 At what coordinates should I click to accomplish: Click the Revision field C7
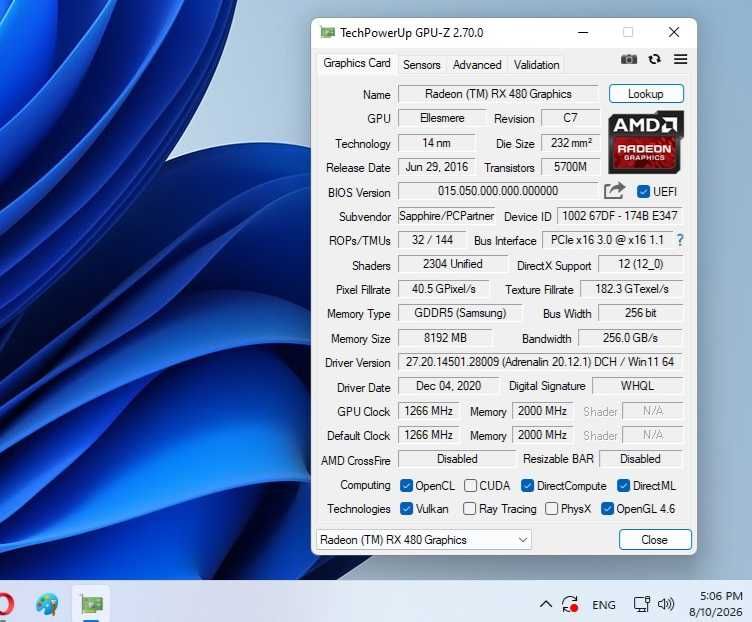(x=570, y=118)
